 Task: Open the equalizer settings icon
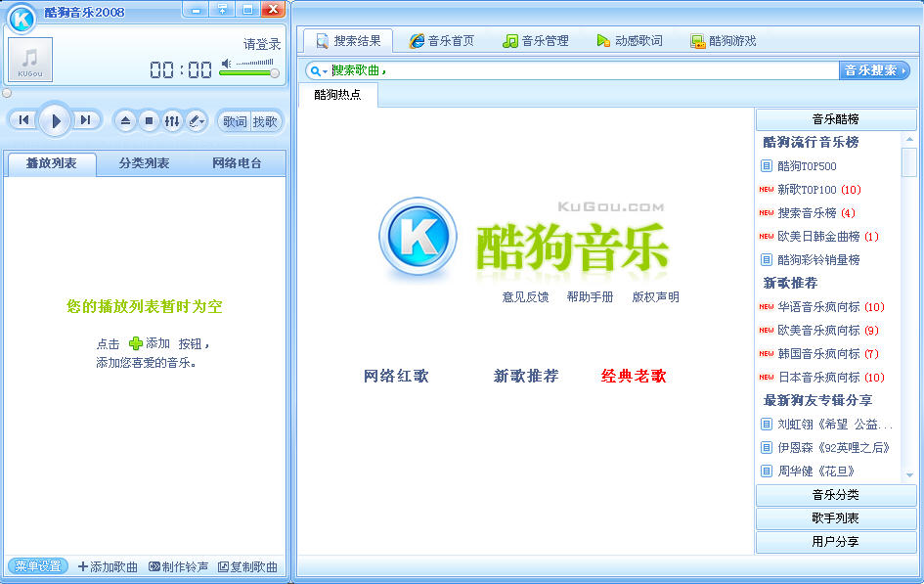[x=171, y=121]
